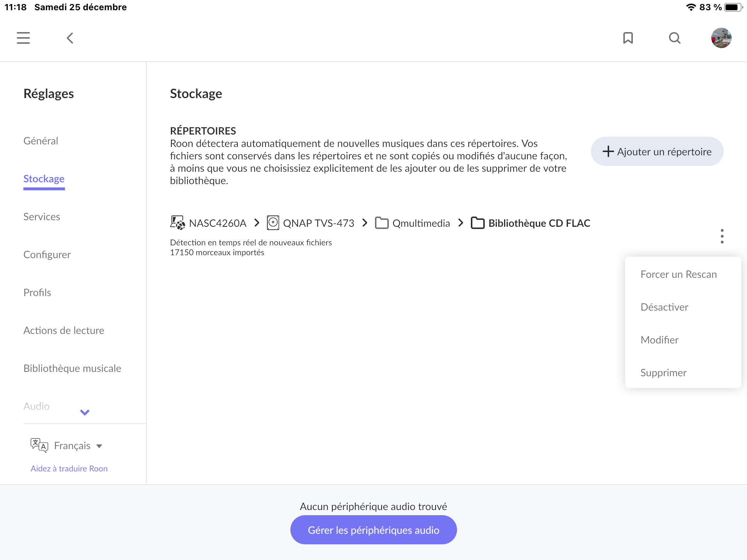Select Modifier in the context menu
Viewport: 747px width, 560px height.
[x=659, y=340]
